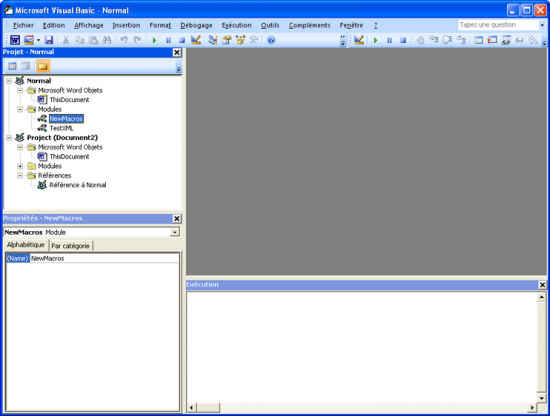Click the Cut scissors icon
Screen dimensions: 550x416
coord(66,40)
